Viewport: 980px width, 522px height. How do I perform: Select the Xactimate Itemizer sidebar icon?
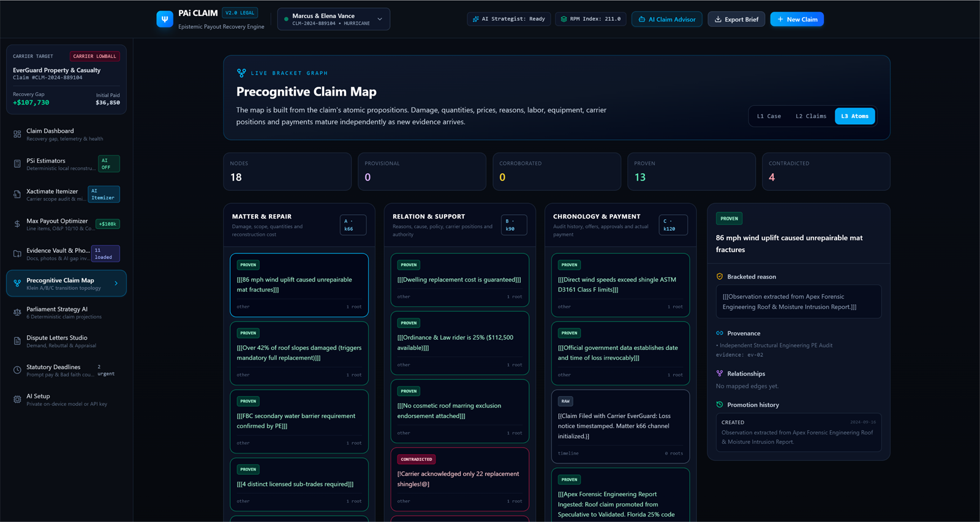17,194
